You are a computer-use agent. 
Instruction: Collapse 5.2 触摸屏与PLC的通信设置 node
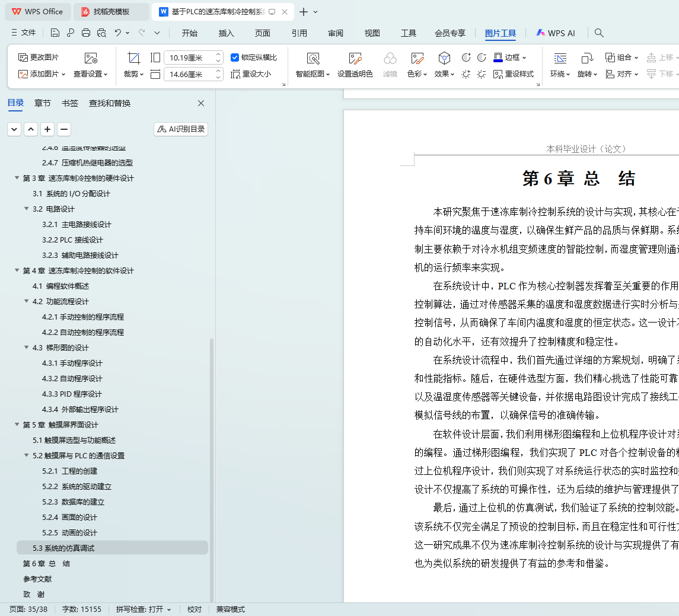27,455
